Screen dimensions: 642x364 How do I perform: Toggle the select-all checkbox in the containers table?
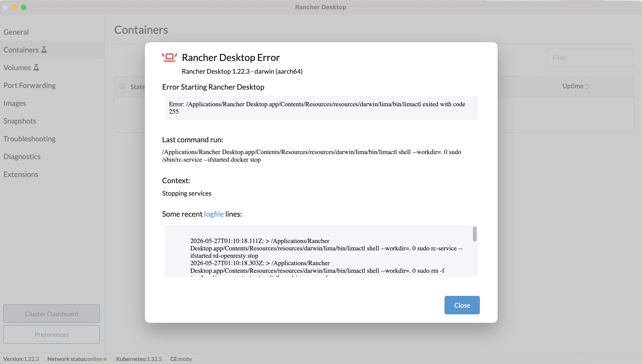pos(122,86)
